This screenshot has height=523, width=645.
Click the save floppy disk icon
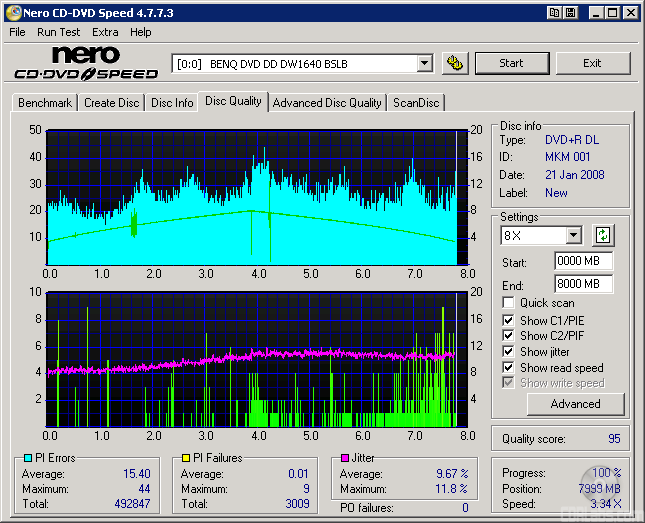[571, 13]
